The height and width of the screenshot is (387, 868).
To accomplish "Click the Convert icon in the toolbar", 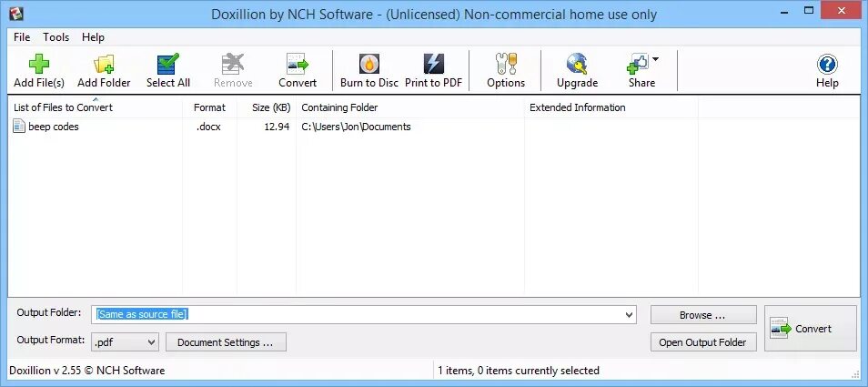I will coord(298,70).
